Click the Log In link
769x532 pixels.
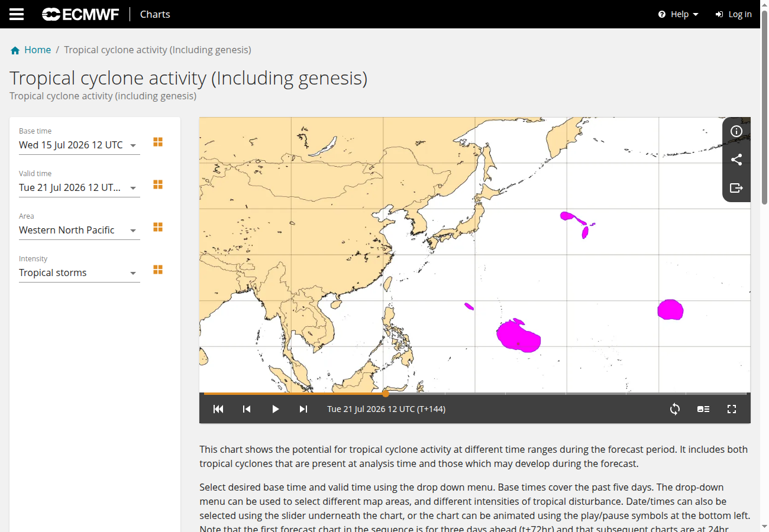coord(734,14)
